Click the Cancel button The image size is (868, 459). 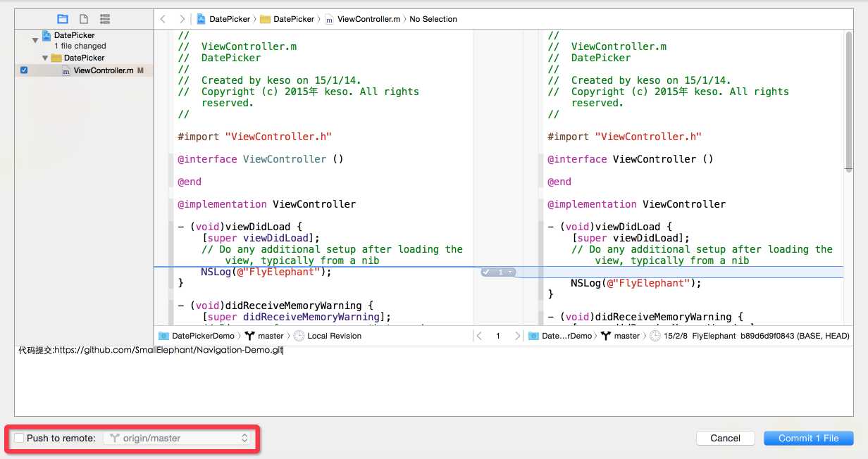tap(725, 438)
